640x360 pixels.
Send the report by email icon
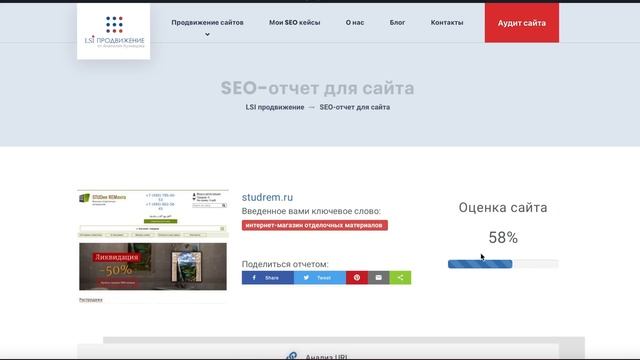[x=378, y=278]
